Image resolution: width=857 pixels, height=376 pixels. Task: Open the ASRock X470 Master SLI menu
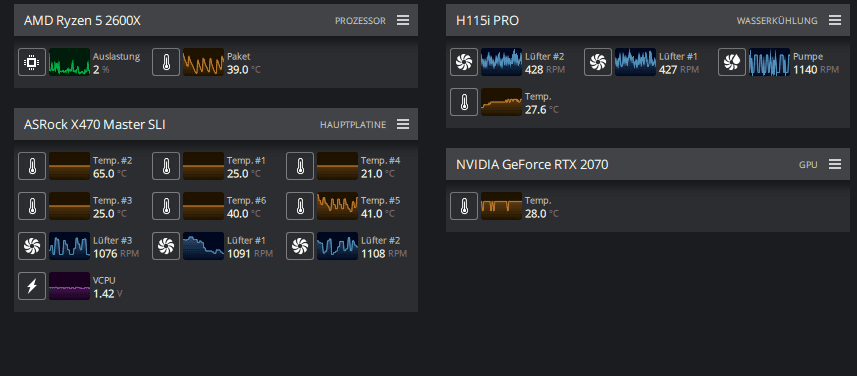click(x=403, y=125)
